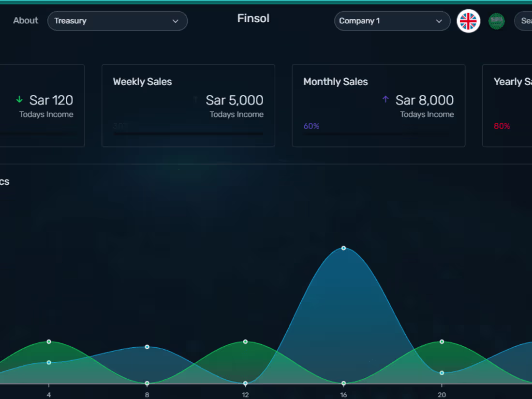
Task: Click Weekly Sales progress bar
Action: [x=188, y=134]
